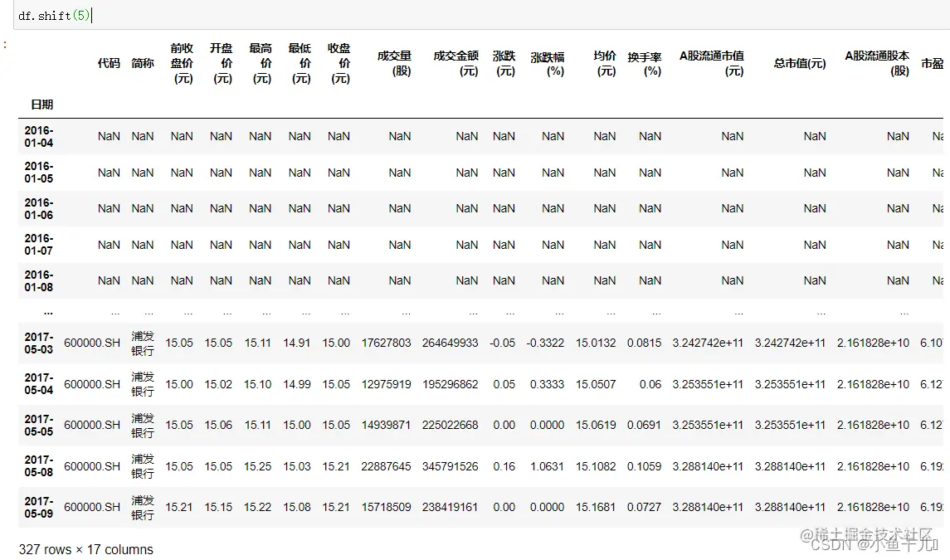Click volume value 17627803
This screenshot has height=560, width=950.
[386, 343]
